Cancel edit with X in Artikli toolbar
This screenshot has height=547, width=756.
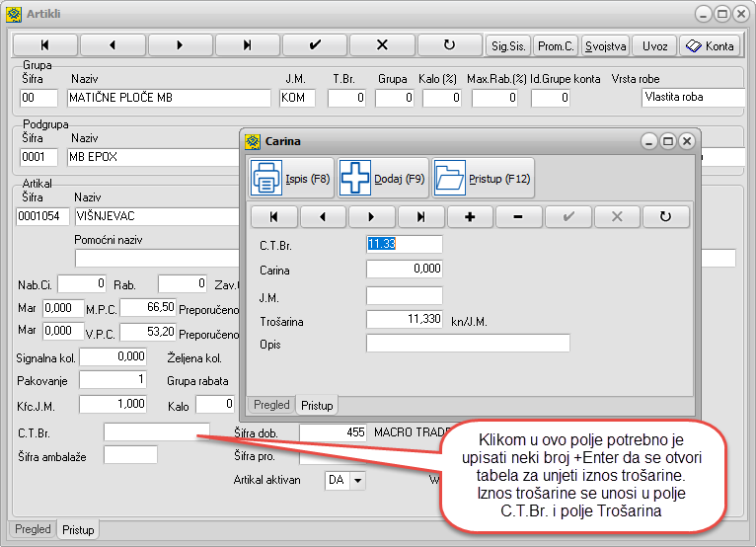click(382, 45)
